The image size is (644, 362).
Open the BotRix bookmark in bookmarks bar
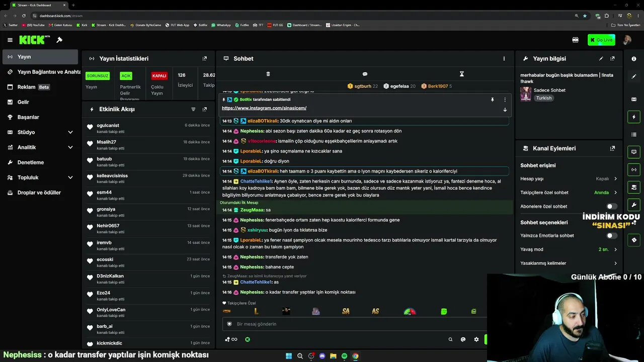pyautogui.click(x=200, y=25)
